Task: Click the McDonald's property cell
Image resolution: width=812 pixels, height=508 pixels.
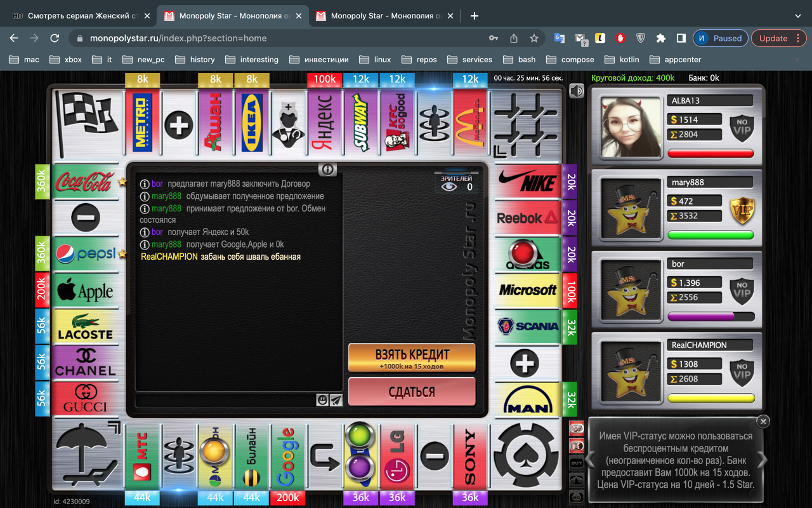Action: click(x=470, y=123)
